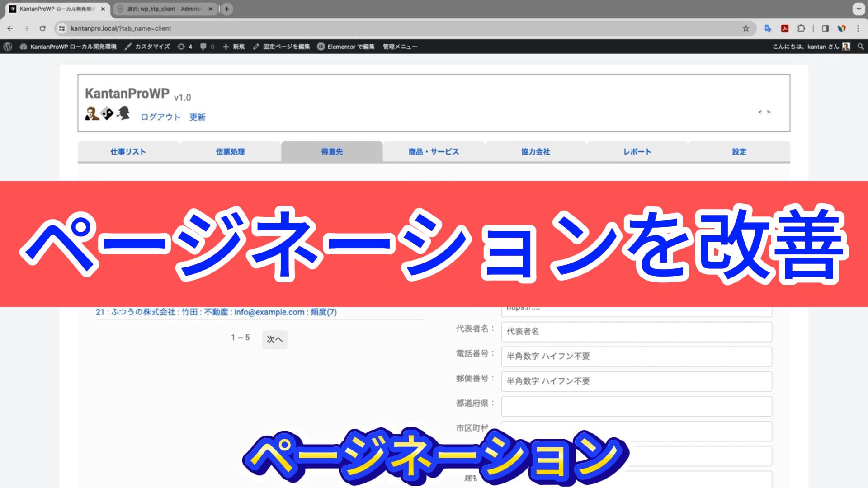Click the admin bar search magnifier

(860, 47)
